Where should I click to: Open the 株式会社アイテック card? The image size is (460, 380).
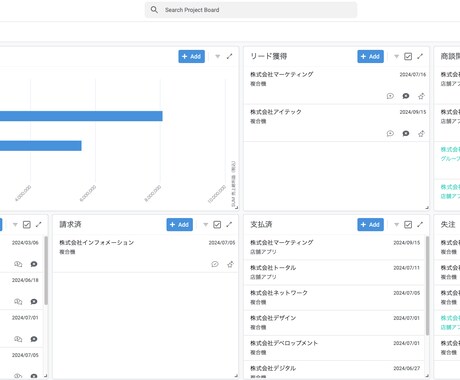[337, 123]
